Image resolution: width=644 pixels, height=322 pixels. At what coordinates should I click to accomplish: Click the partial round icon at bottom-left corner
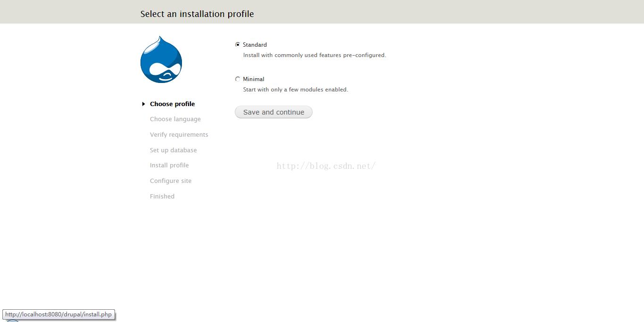(x=12, y=321)
